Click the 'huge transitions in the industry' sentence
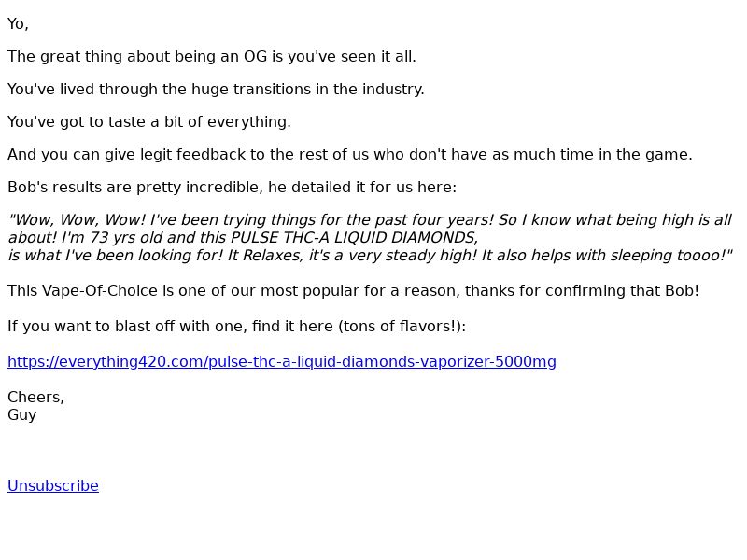The image size is (747, 560). 216,90
